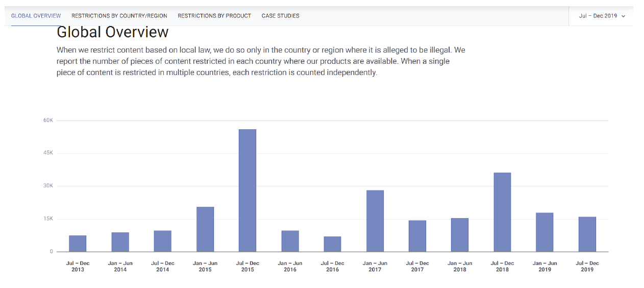Select the Jul – Dec 2017 bar
This screenshot has width=644, height=288.
[x=417, y=236]
